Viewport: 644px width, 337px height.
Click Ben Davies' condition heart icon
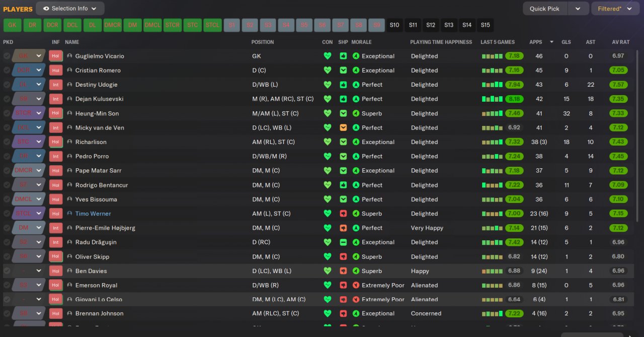[x=328, y=271]
